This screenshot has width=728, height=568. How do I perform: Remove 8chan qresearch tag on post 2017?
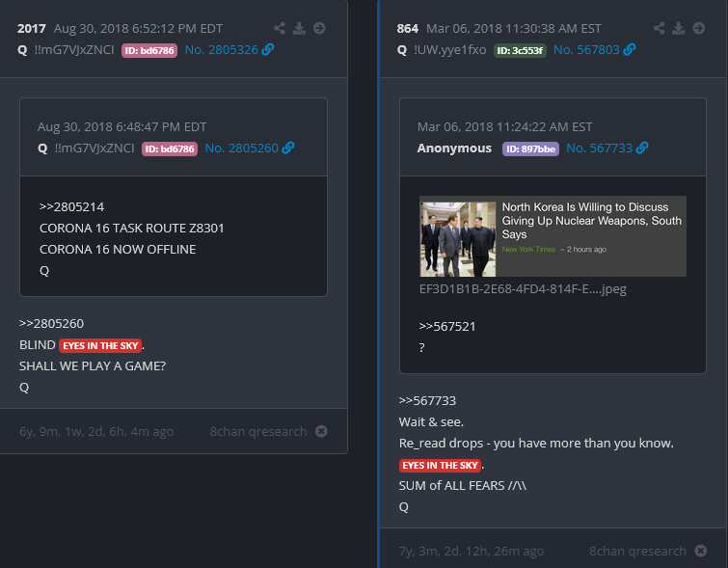pos(321,431)
